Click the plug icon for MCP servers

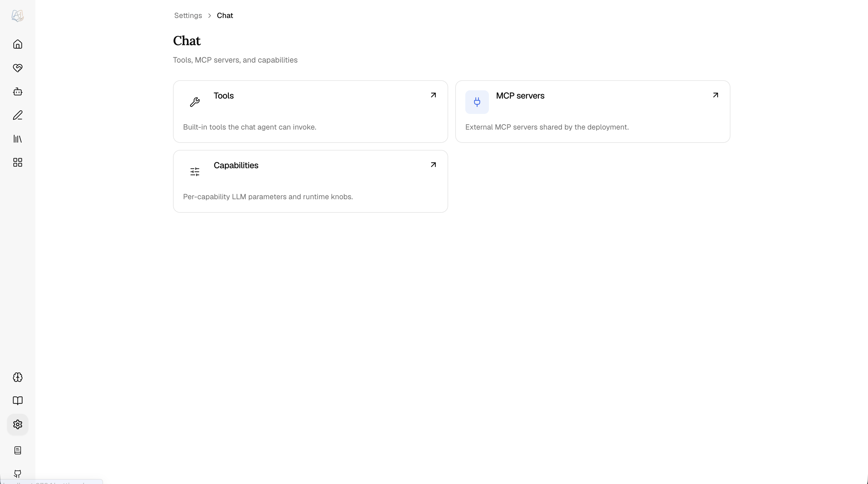477,102
